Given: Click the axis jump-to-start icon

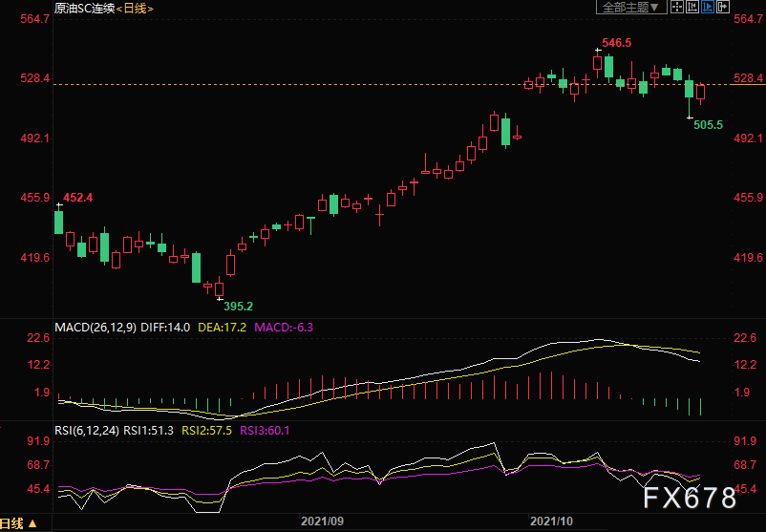Looking at the screenshot, I should pos(692,7).
